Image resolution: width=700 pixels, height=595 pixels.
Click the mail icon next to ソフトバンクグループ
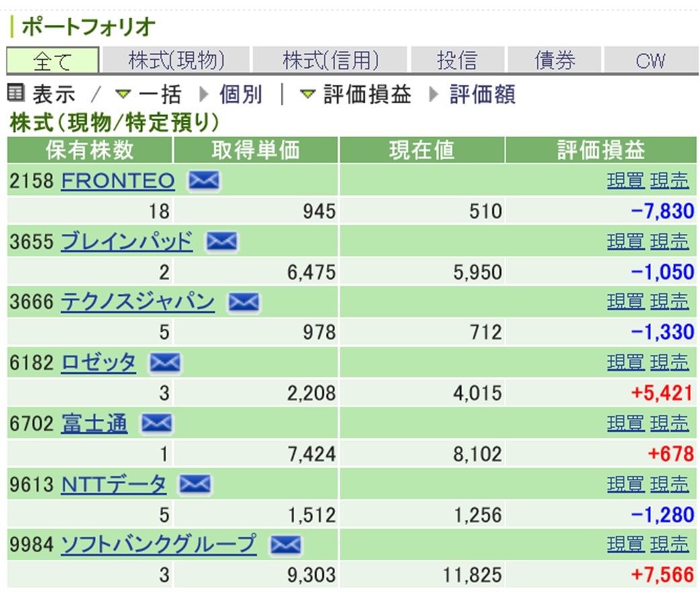(x=286, y=545)
